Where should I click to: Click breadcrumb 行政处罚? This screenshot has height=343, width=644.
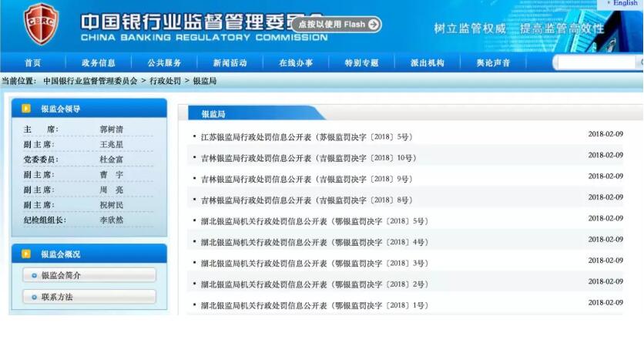point(165,81)
